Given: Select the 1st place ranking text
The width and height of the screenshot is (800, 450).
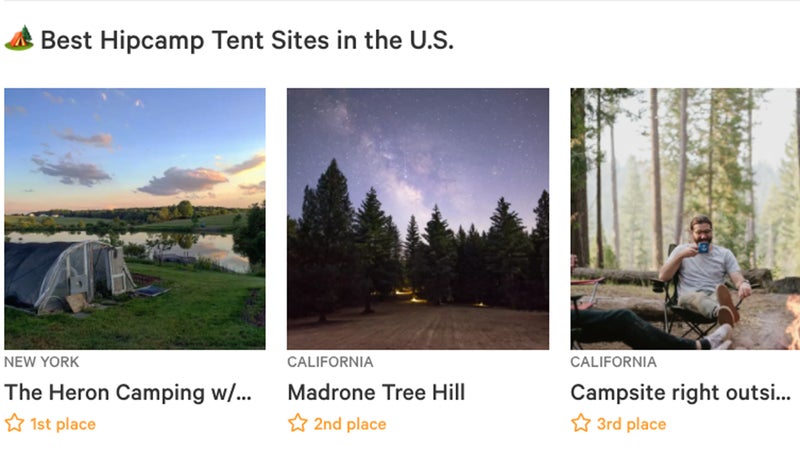Looking at the screenshot, I should (63, 424).
